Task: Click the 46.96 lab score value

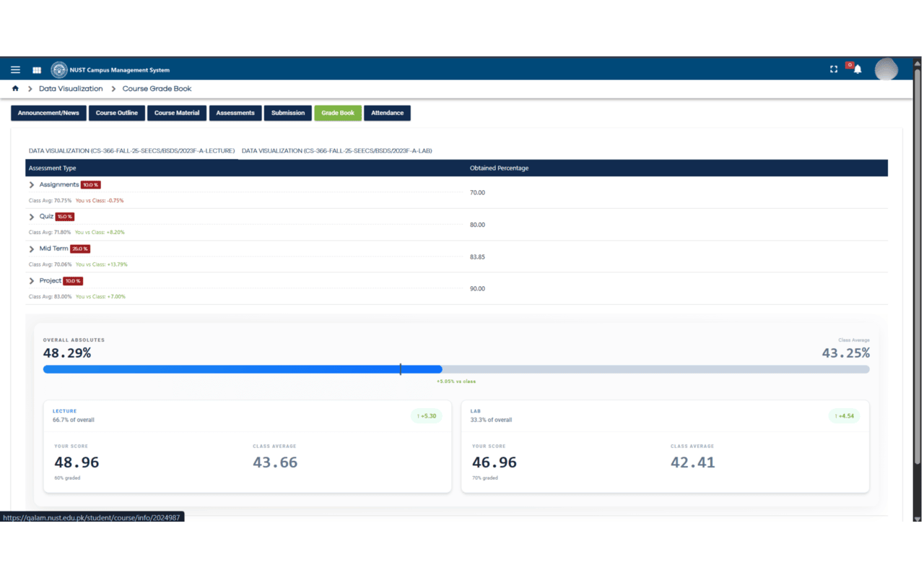Action: (x=494, y=462)
